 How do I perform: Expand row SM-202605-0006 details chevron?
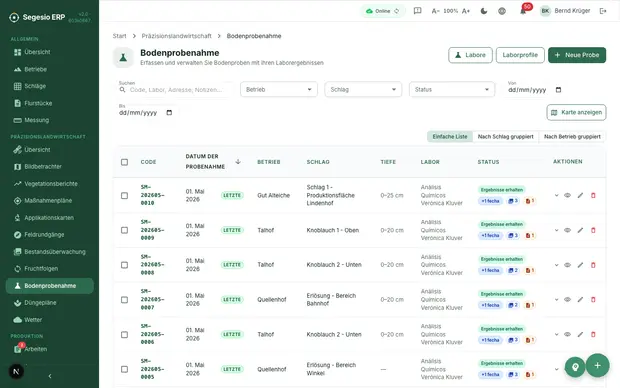(556, 335)
